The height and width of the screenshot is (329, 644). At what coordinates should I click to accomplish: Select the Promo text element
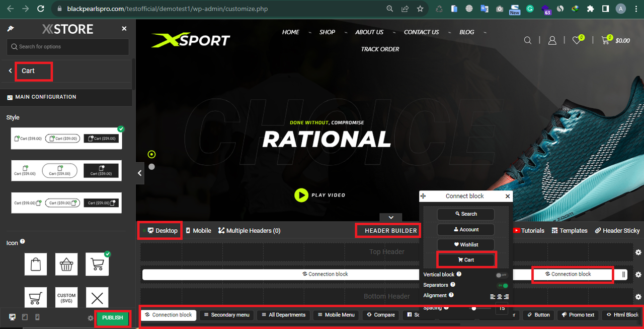[x=578, y=315]
